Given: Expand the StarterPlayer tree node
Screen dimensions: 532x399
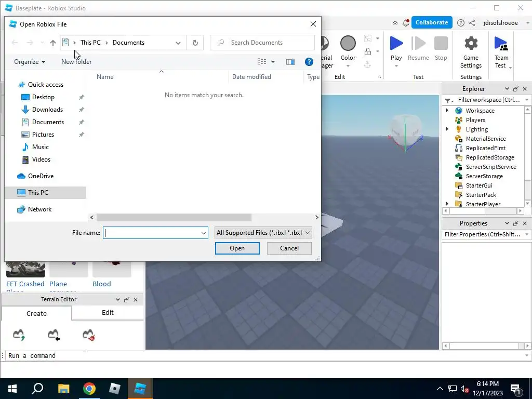Looking at the screenshot, I should coord(447,204).
